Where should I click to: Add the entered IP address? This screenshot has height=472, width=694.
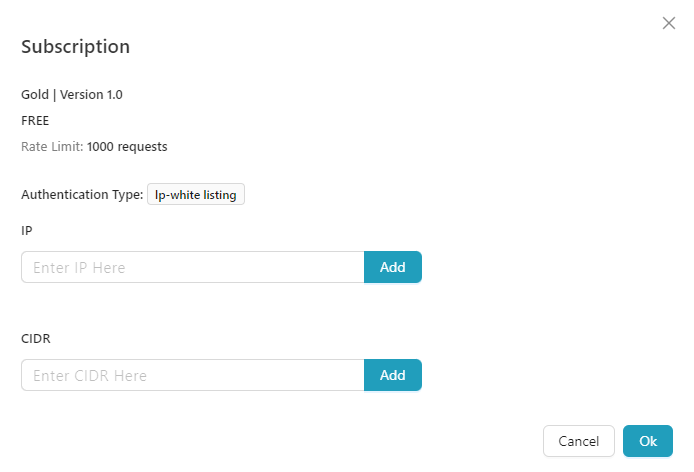click(x=392, y=267)
